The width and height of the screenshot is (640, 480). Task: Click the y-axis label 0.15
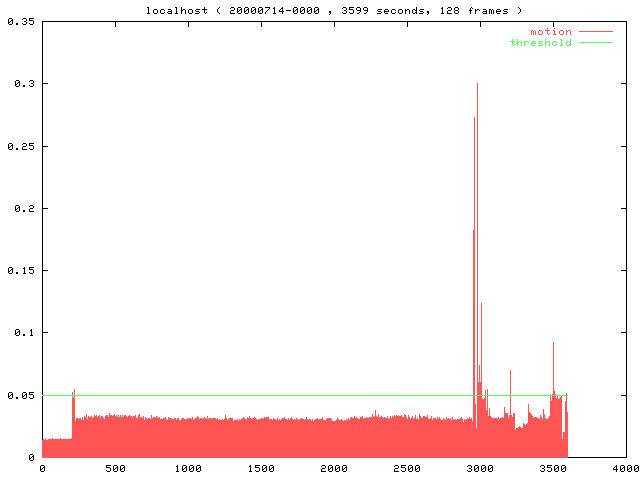20,271
